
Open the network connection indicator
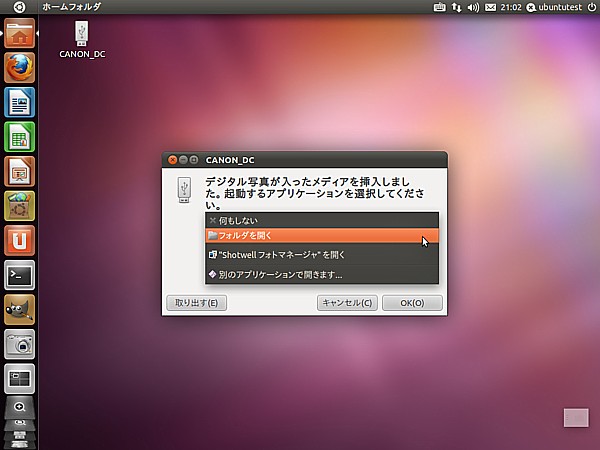pyautogui.click(x=457, y=7)
